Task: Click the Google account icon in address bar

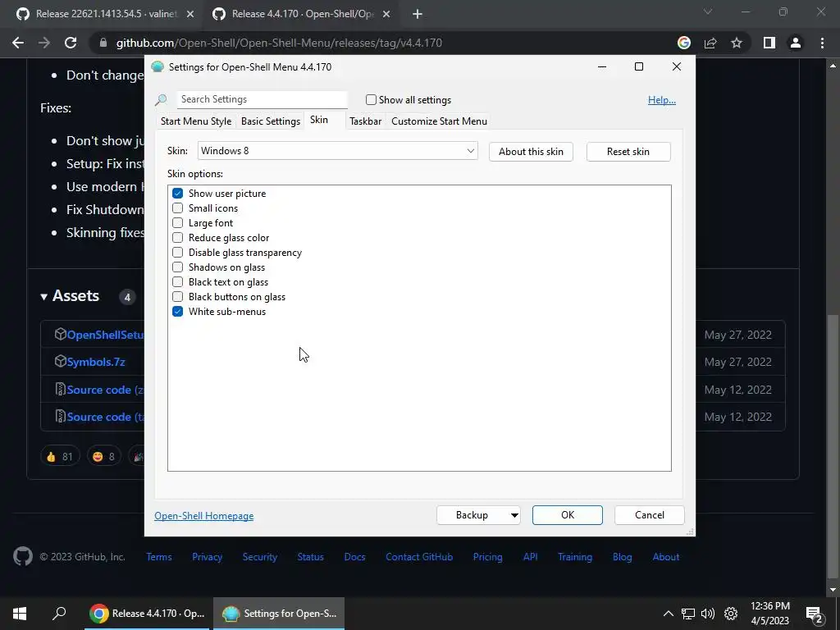Action: 683,43
